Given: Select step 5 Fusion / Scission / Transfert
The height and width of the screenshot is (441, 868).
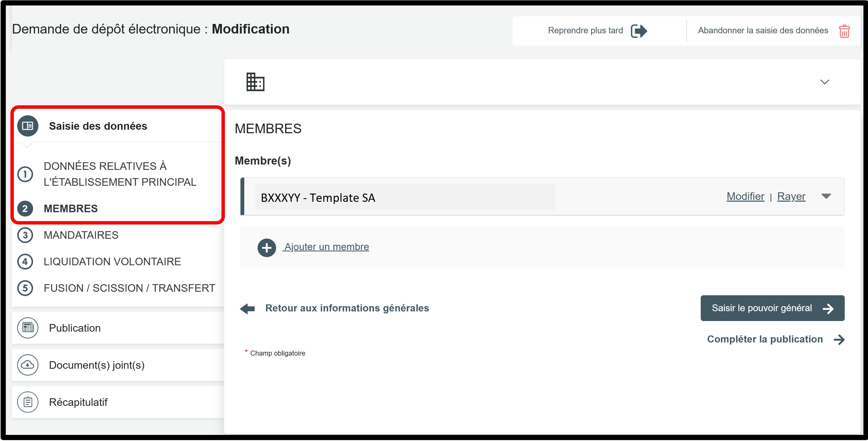Looking at the screenshot, I should coord(129,288).
